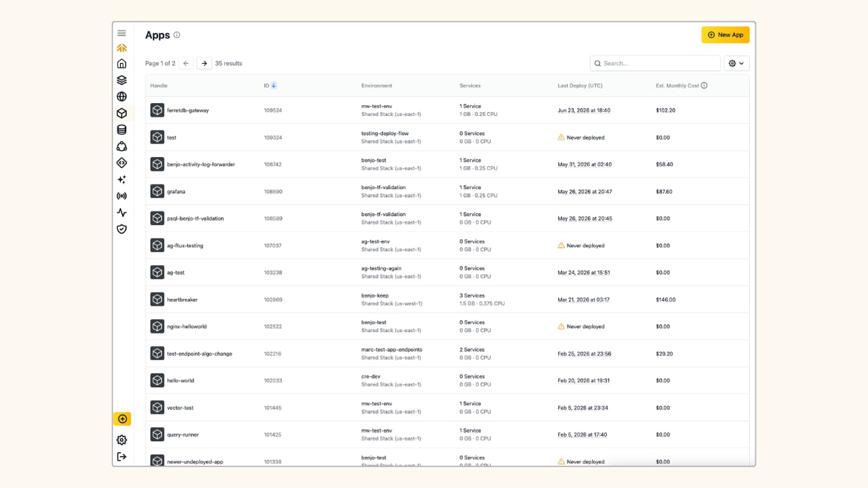Go to the next page arrow
The height and width of the screenshot is (488, 868).
[204, 63]
